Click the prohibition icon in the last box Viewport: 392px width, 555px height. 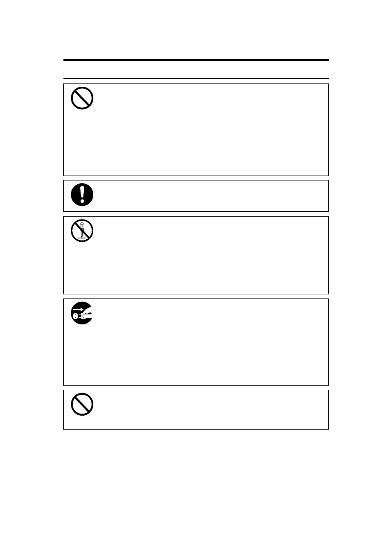[82, 405]
